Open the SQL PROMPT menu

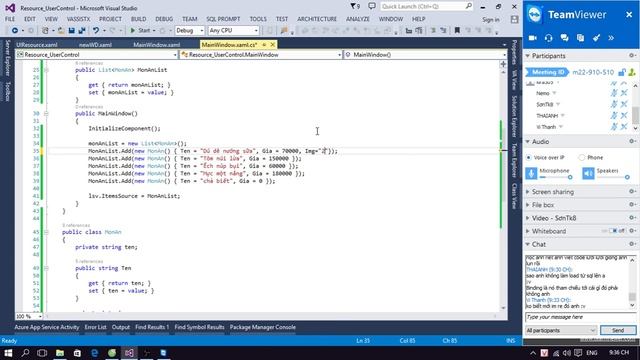(x=223, y=19)
